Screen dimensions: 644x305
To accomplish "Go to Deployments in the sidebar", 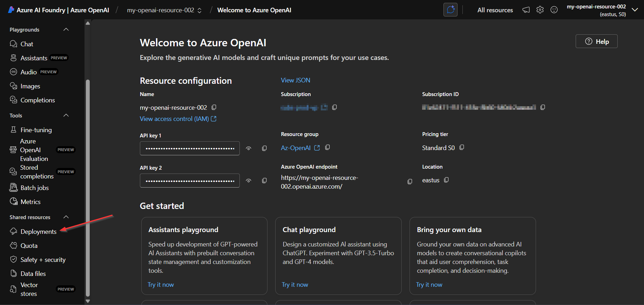I will [38, 231].
